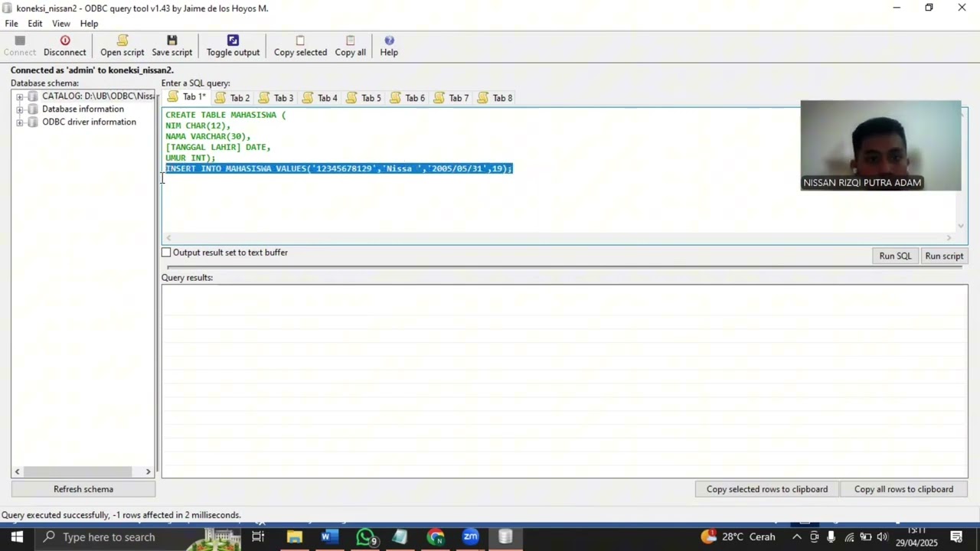Click the Open script toolbar icon

pyautogui.click(x=122, y=46)
